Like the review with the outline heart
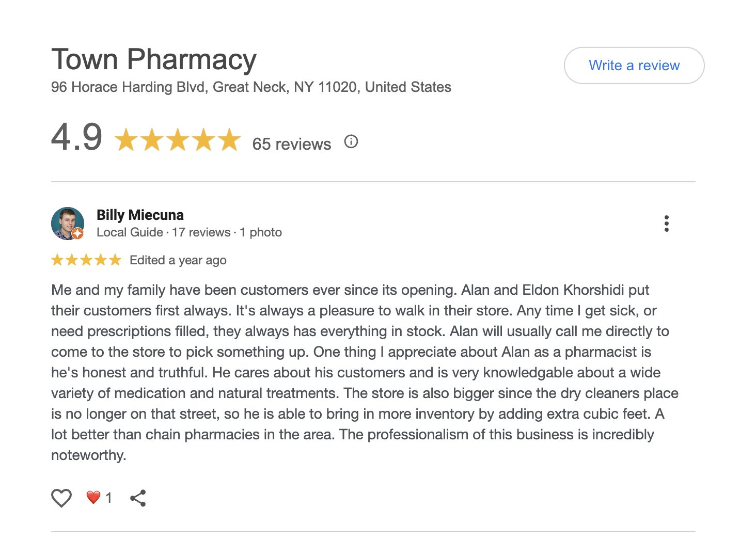Image resolution: width=756 pixels, height=540 pixels. tap(61, 498)
